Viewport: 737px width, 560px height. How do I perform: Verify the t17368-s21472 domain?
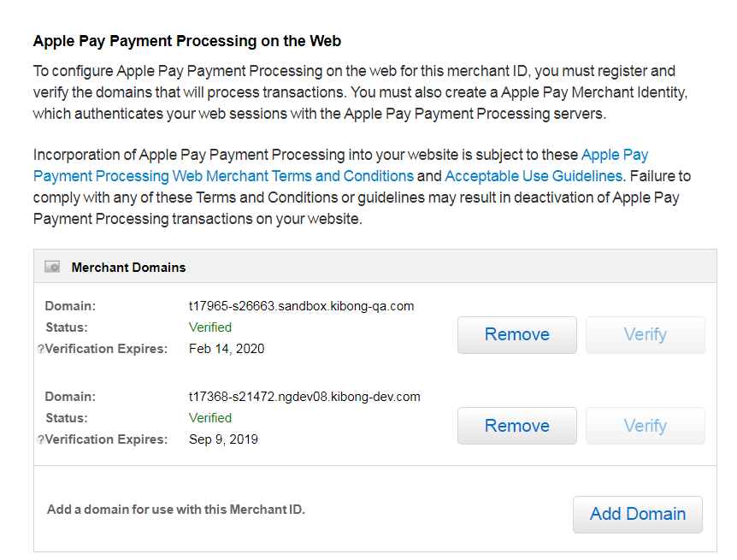click(645, 425)
